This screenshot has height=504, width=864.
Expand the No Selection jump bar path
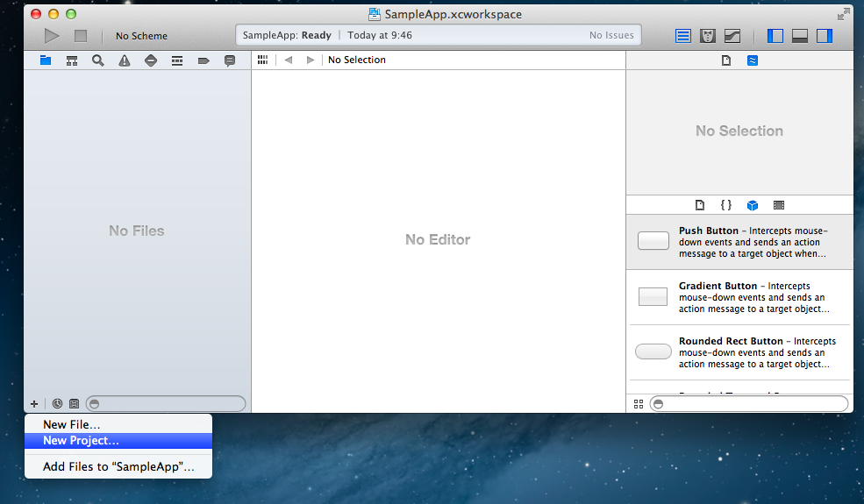[x=356, y=60]
